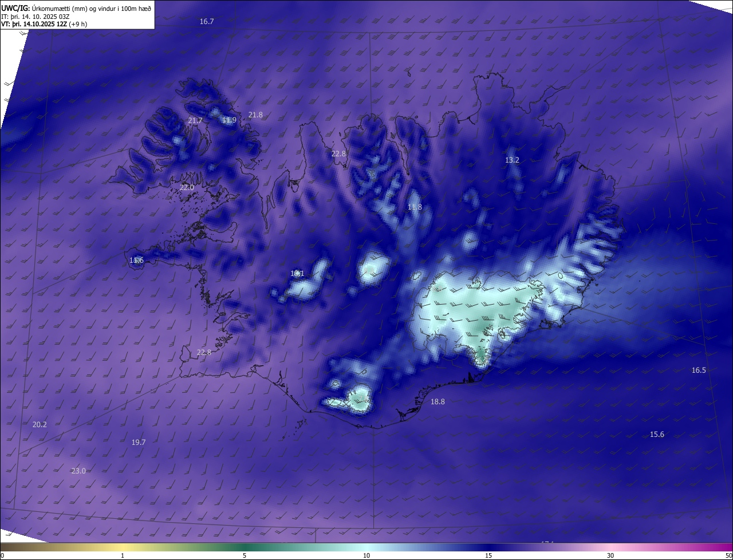The image size is (733, 560).
Task: Click the colorbar tick labeled 5
Action: click(x=245, y=555)
